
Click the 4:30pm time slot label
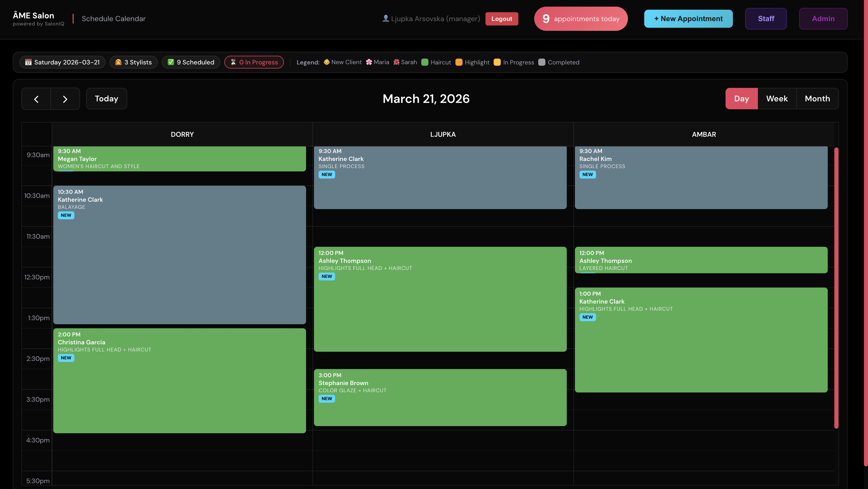(x=38, y=440)
